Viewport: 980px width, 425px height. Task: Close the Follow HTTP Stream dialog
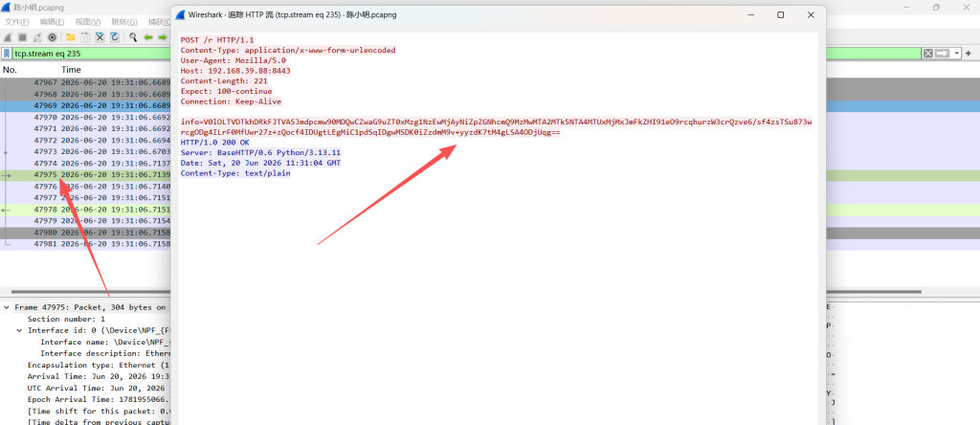tap(811, 15)
